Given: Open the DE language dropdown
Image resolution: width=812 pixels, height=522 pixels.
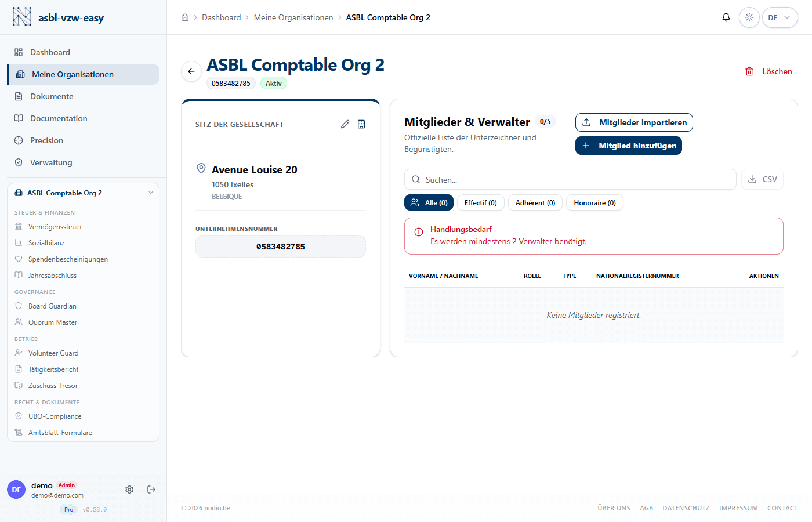Looking at the screenshot, I should pyautogui.click(x=780, y=17).
